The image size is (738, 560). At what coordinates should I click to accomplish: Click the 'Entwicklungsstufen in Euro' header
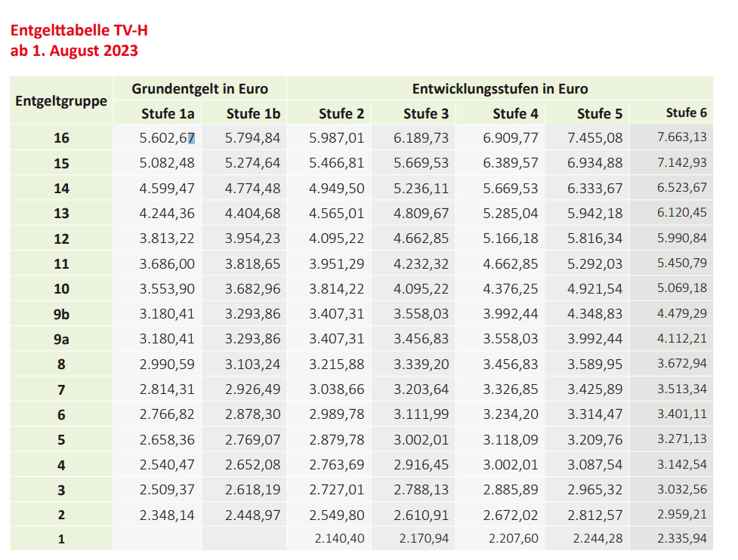coord(499,88)
